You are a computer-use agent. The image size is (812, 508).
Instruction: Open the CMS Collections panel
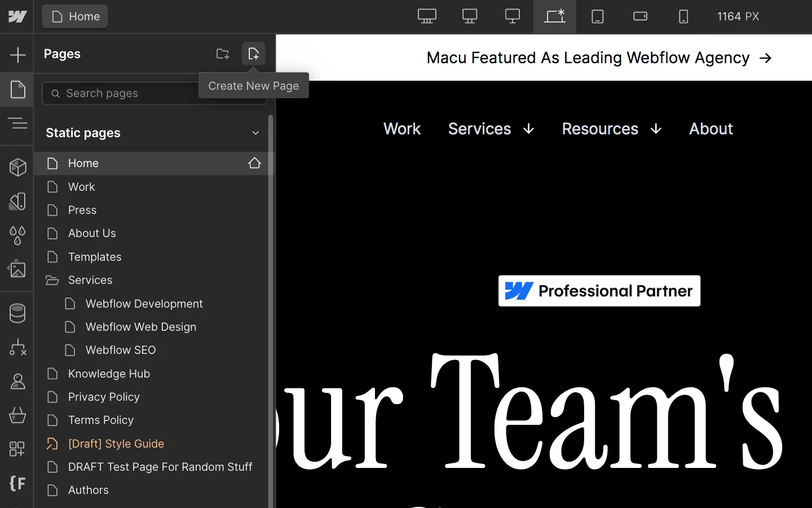pyautogui.click(x=17, y=313)
